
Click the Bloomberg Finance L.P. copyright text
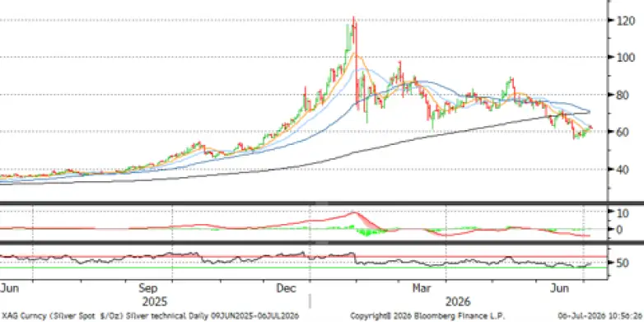[x=427, y=316]
